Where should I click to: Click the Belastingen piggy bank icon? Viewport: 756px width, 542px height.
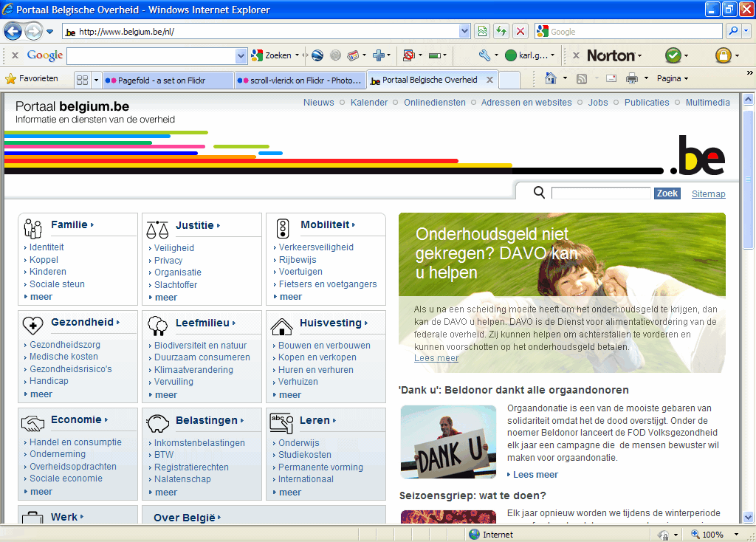(158, 423)
